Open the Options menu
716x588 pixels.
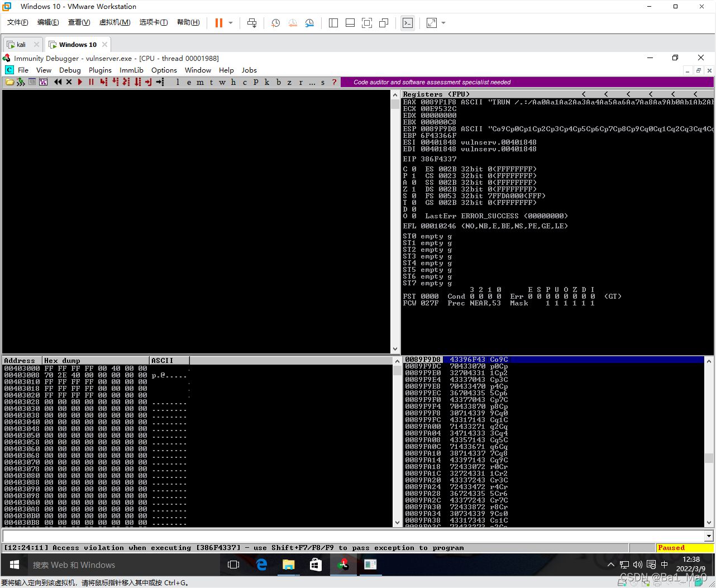pos(164,70)
